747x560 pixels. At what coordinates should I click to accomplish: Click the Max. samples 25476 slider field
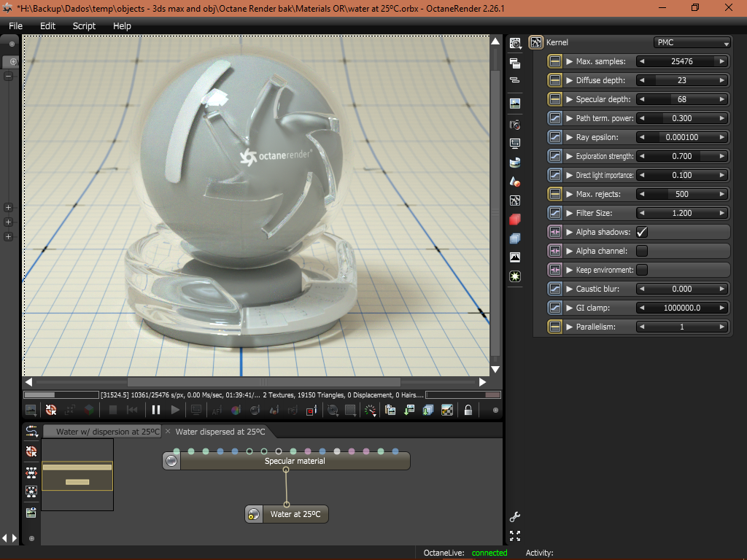pyautogui.click(x=682, y=61)
